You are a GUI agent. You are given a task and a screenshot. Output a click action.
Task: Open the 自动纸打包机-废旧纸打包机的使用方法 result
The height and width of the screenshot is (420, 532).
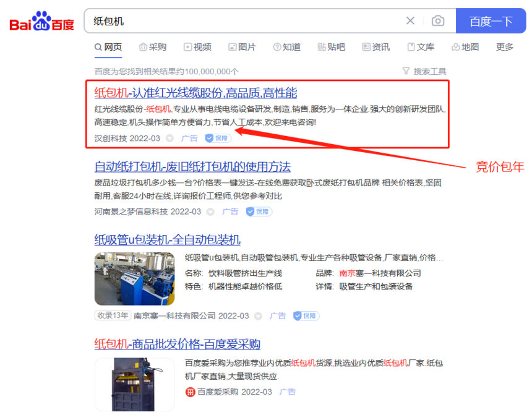tap(192, 166)
